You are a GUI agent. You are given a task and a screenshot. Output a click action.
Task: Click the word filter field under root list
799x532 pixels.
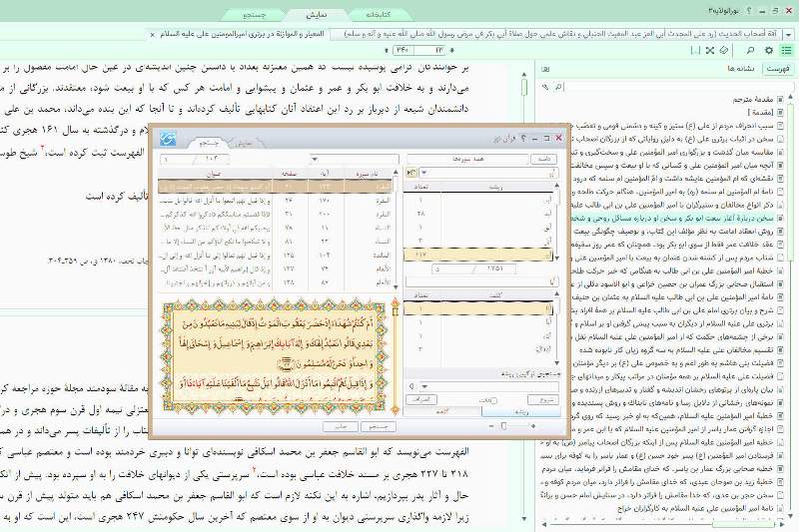(x=481, y=281)
